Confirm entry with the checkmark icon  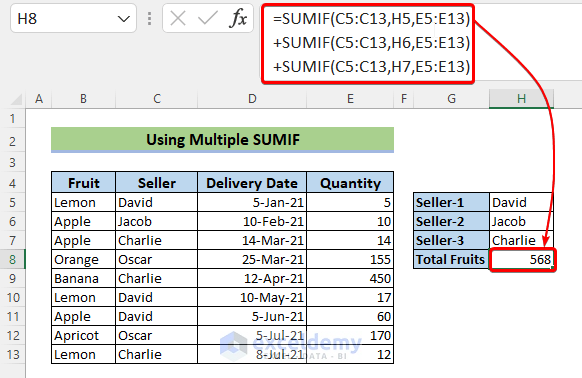pos(208,18)
